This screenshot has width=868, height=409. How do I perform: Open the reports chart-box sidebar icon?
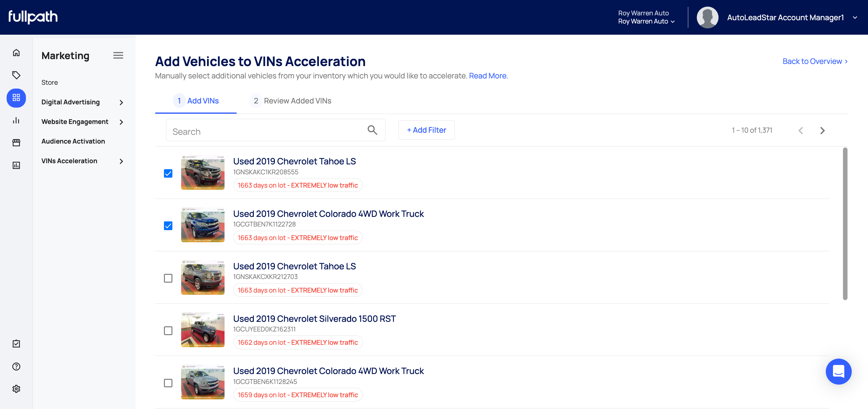tap(16, 165)
